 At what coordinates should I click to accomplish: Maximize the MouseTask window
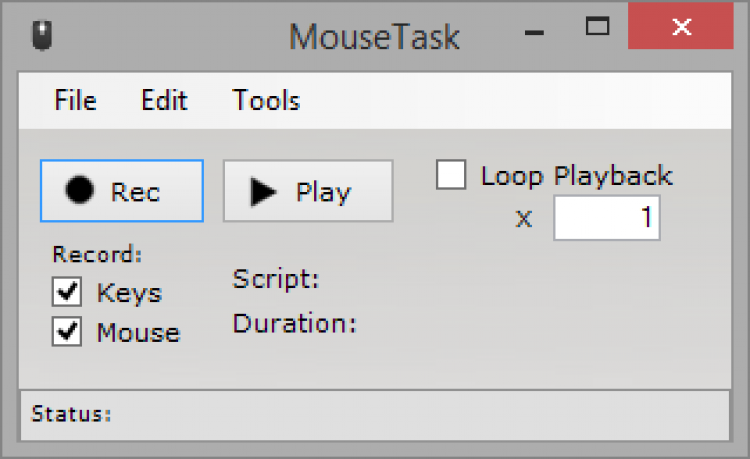coord(597,27)
